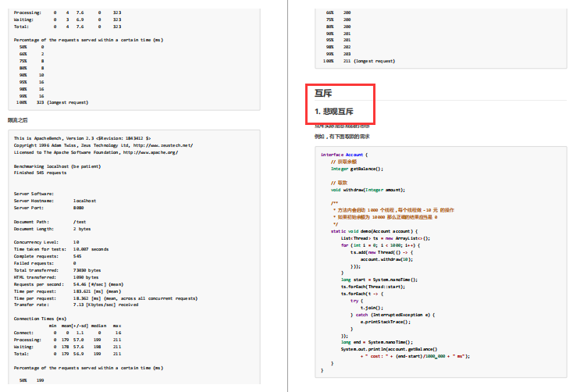
Task: Click the 'e.printStackTrace();' code line
Action: [x=386, y=322]
